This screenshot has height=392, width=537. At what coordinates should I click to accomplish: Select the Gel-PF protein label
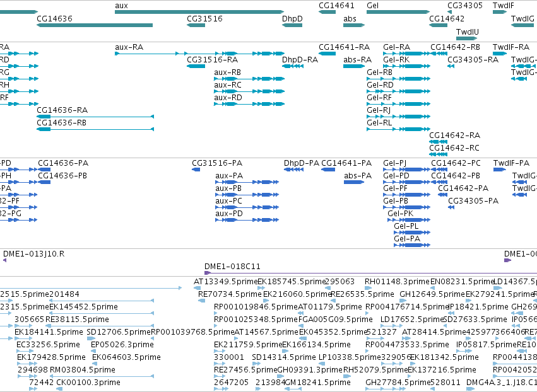(x=395, y=188)
